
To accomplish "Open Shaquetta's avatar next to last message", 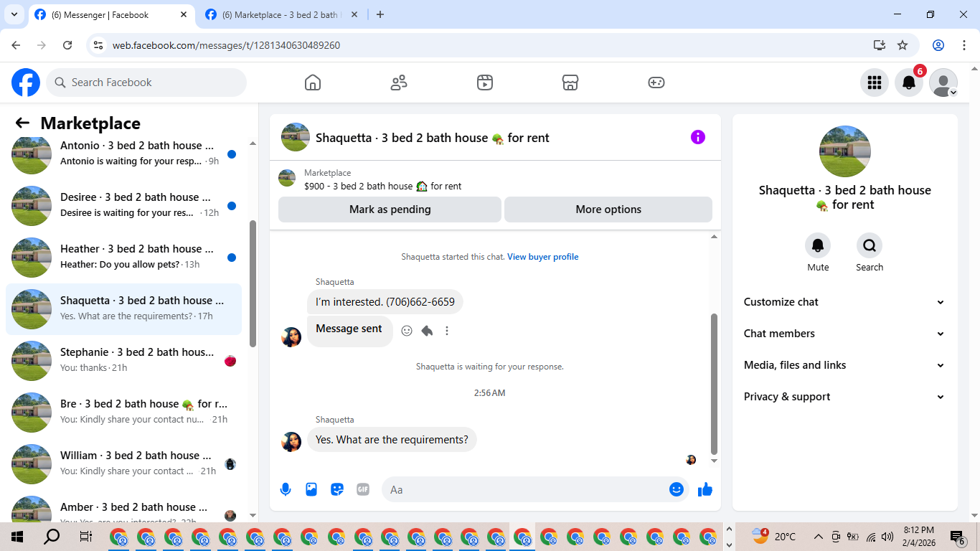I will [x=291, y=441].
